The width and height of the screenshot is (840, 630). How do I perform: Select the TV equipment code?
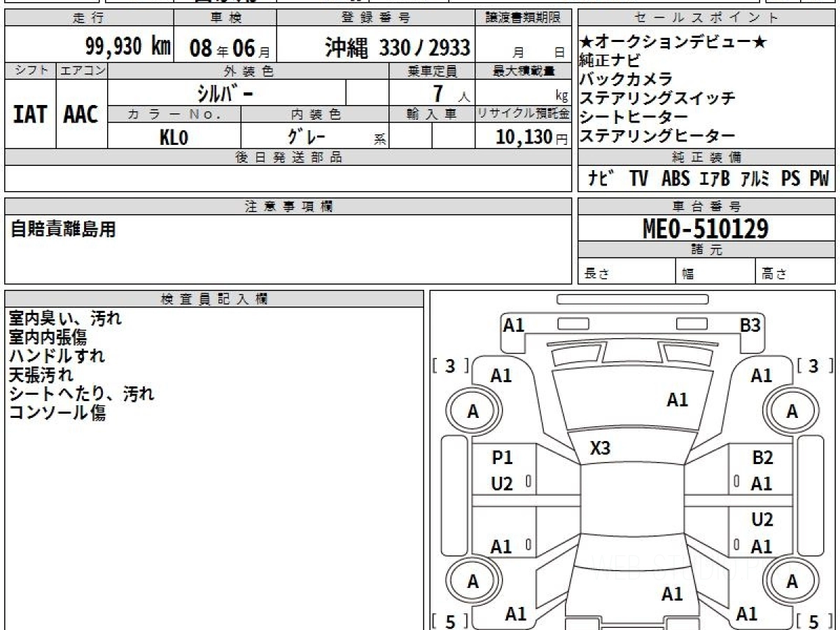[x=638, y=178]
